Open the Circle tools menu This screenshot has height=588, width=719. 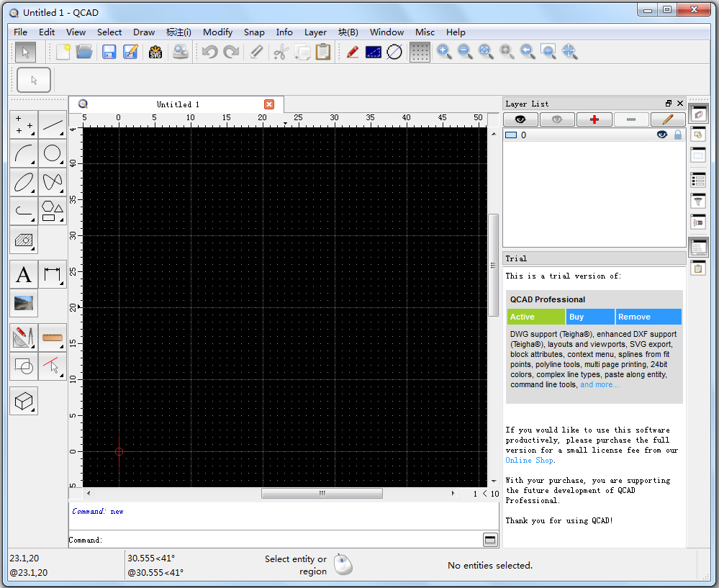[53, 153]
